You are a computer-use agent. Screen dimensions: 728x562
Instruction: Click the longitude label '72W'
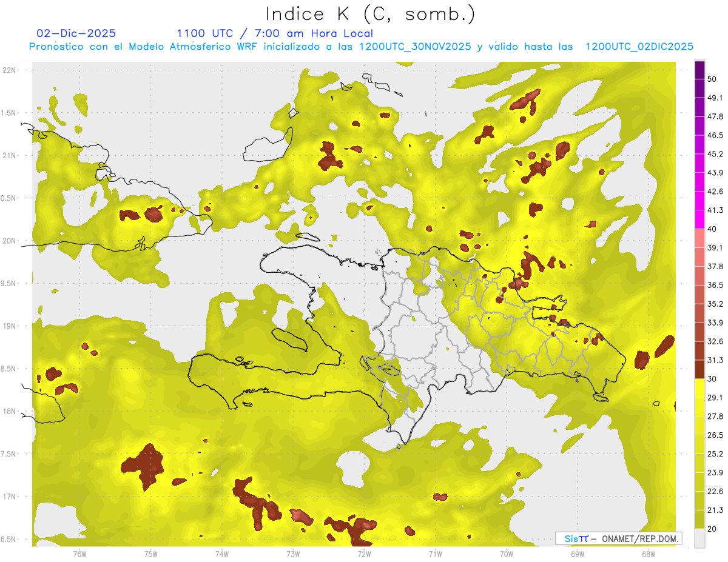pyautogui.click(x=364, y=554)
